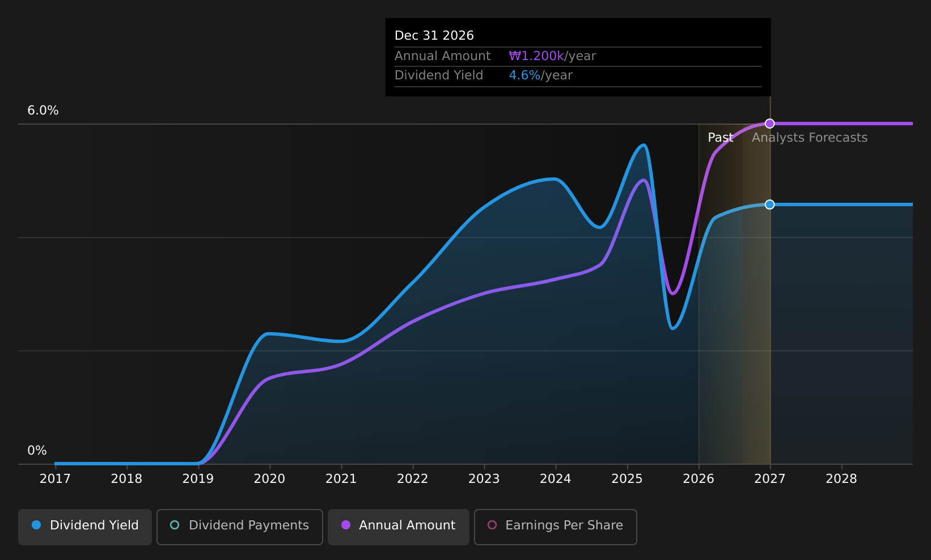Click the 2018 x-axis label
Screen dimensions: 931x560
click(x=126, y=479)
